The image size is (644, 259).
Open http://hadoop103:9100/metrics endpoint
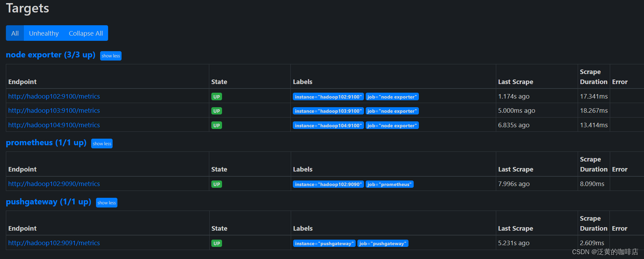54,111
